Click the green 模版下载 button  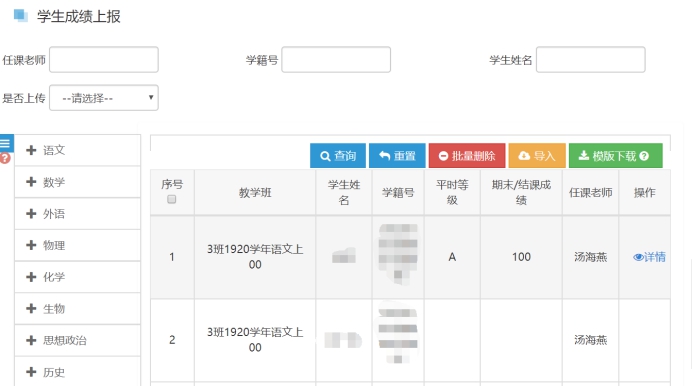[x=616, y=156]
